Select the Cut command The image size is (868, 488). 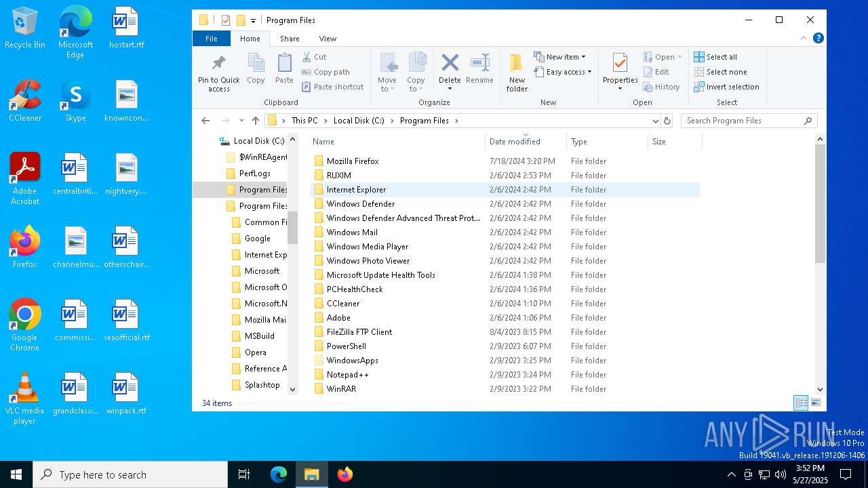click(x=315, y=57)
